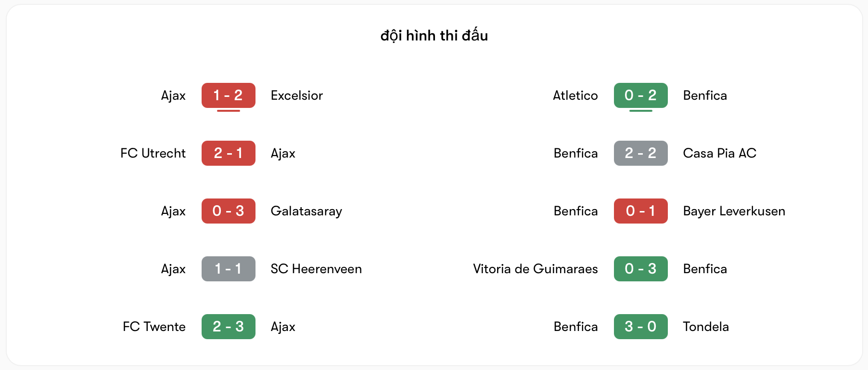Click the Tondela team label

tap(706, 327)
